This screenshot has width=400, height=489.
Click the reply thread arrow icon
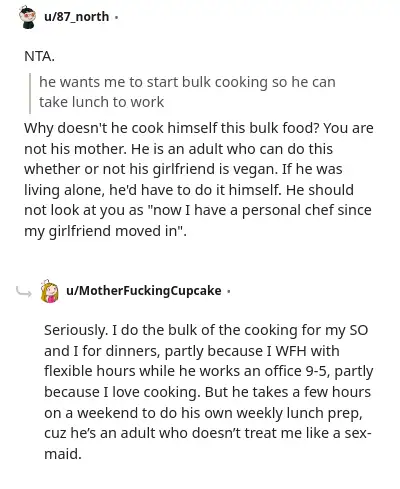(x=24, y=292)
